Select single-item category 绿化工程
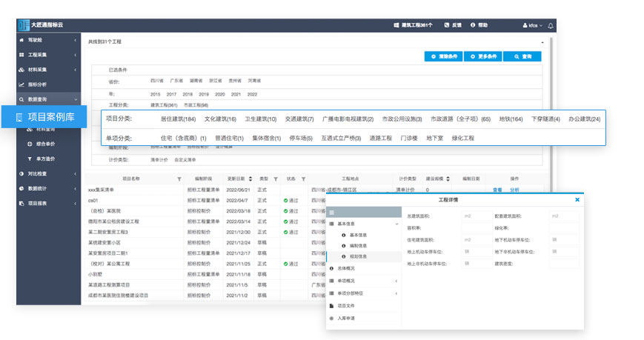 [x=463, y=139]
